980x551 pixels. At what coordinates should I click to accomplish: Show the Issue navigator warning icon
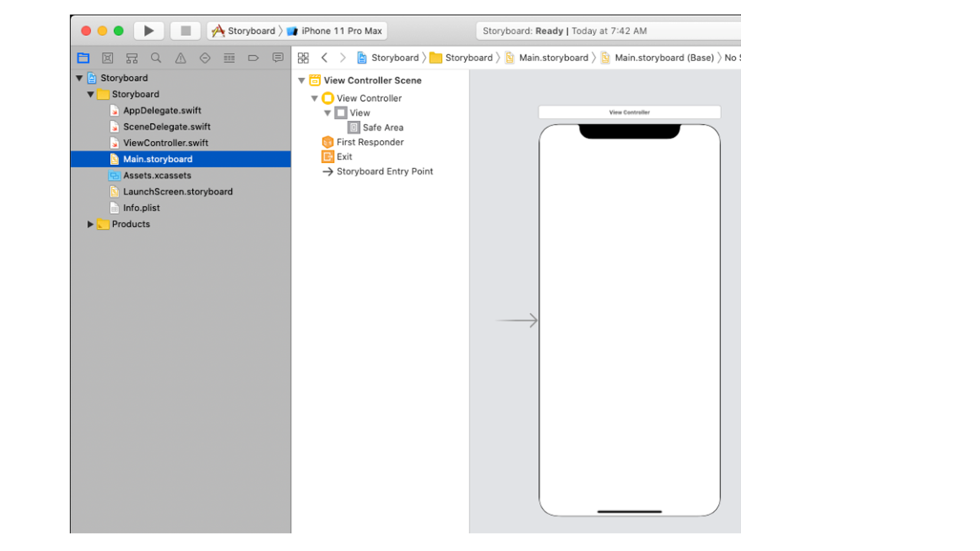(x=181, y=58)
